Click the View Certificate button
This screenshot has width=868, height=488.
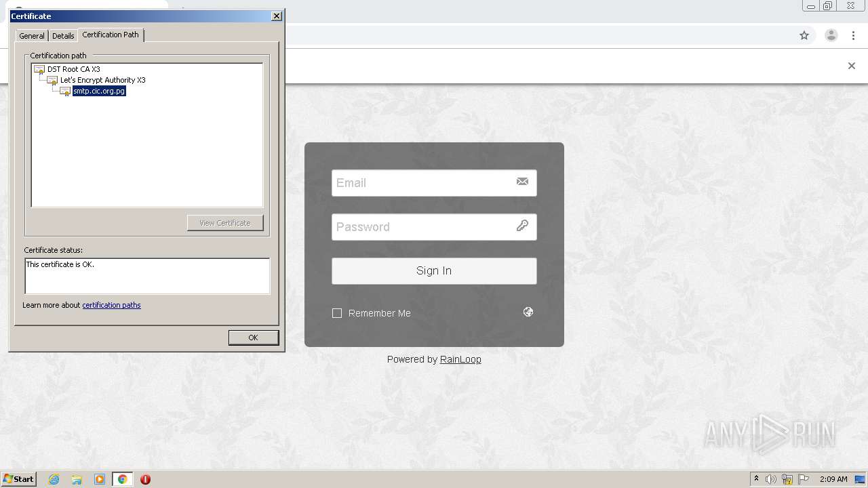pyautogui.click(x=225, y=223)
